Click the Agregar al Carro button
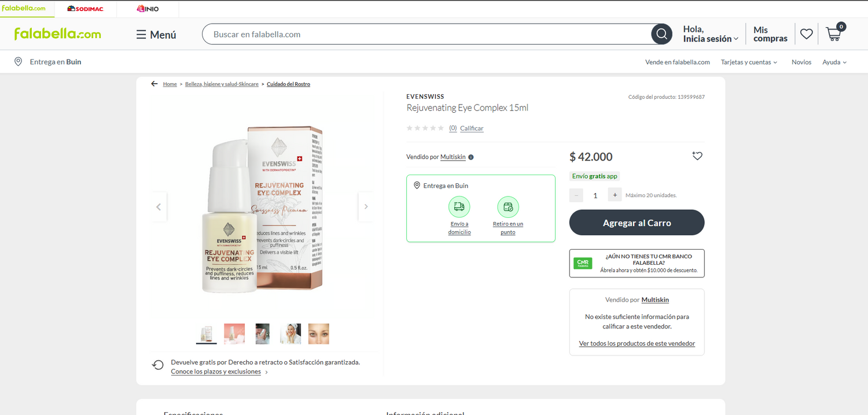This screenshot has height=415, width=868. tap(637, 223)
